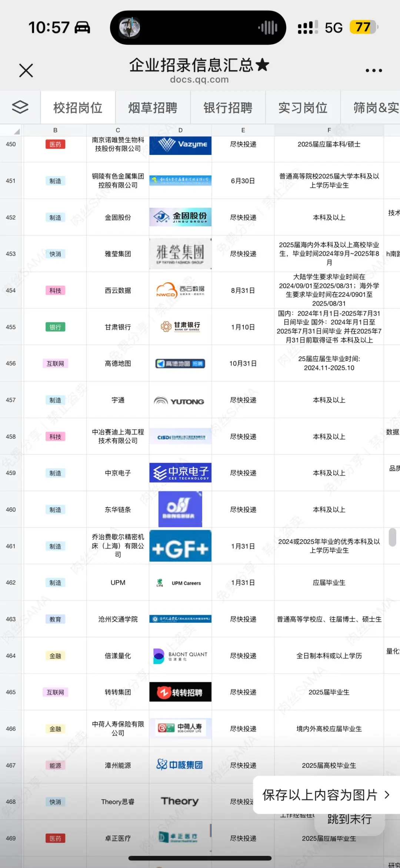
Task: Tap the 金融 tag in row 464
Action: point(55,656)
